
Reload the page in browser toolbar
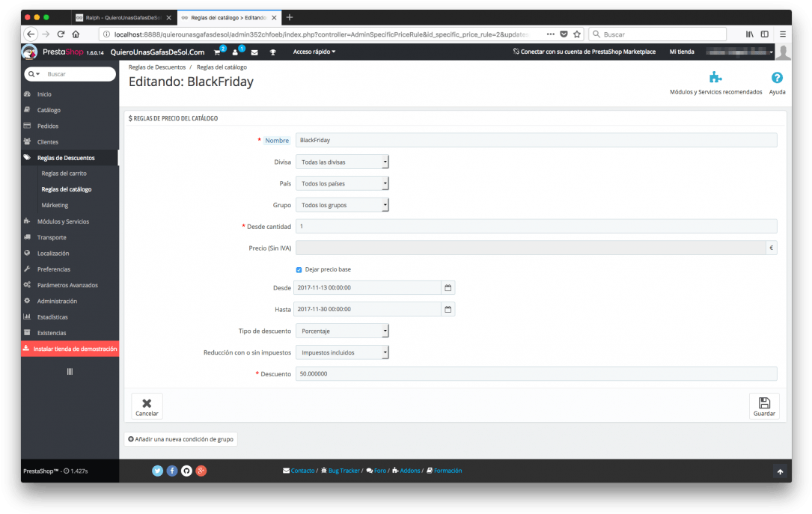(x=61, y=34)
